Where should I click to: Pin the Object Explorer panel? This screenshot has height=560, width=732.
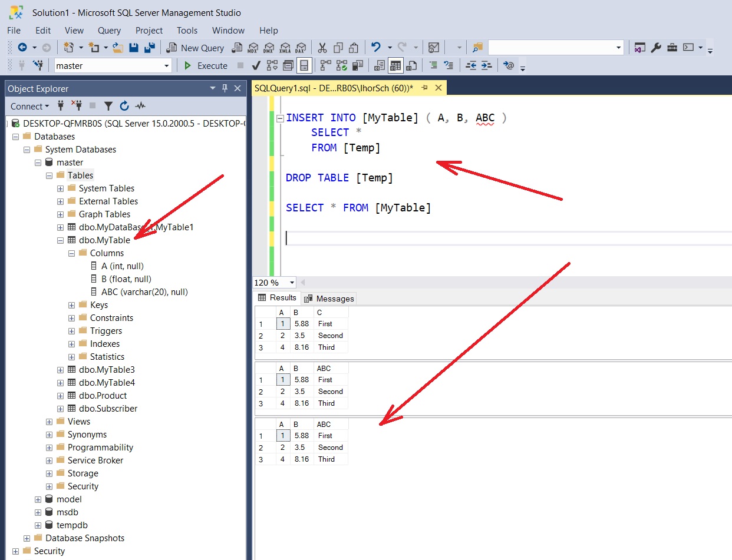tap(225, 88)
